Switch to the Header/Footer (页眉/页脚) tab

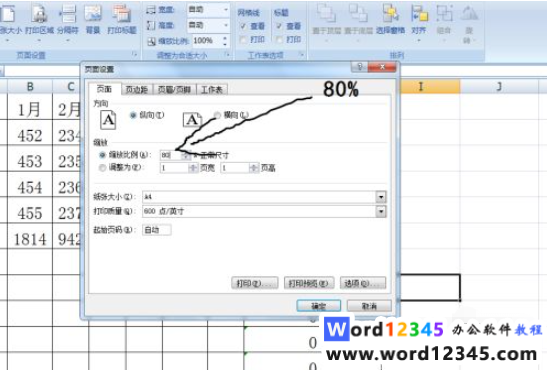[174, 90]
